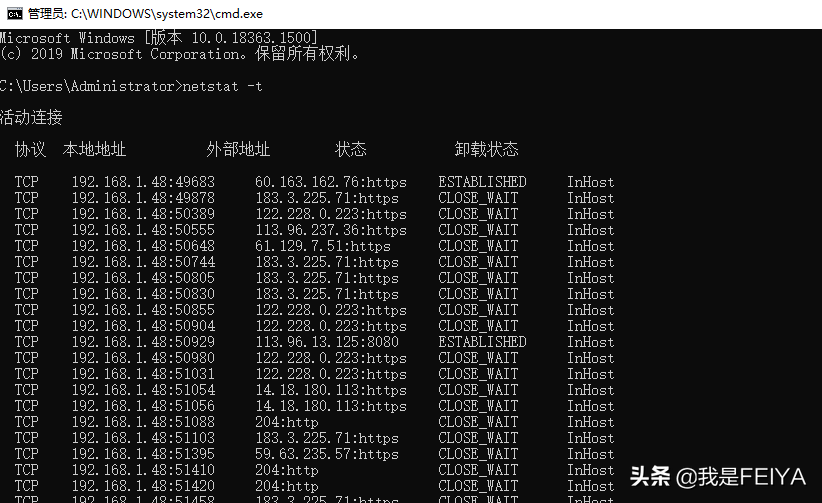The height and width of the screenshot is (503, 822).
Task: Click local address 192.168.1.48:50855
Action: tap(143, 310)
